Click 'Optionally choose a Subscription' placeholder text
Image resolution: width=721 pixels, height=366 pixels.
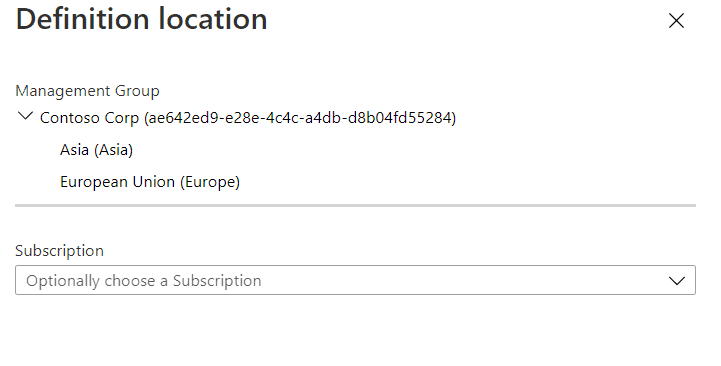pos(143,280)
